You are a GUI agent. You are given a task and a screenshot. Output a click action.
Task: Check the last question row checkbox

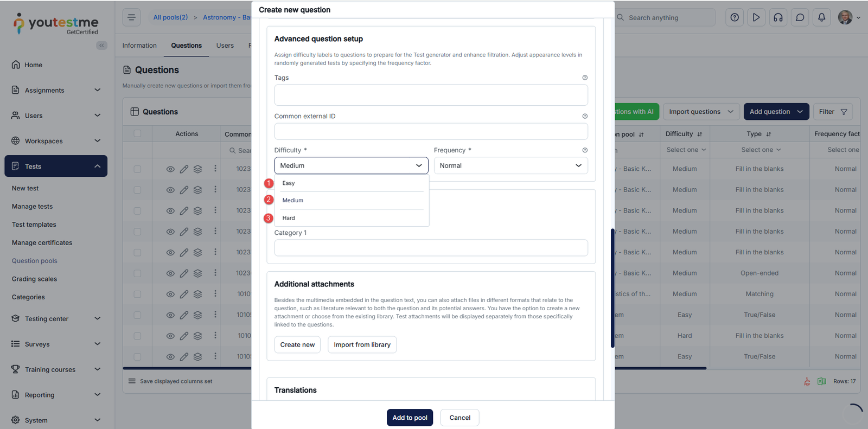point(137,357)
